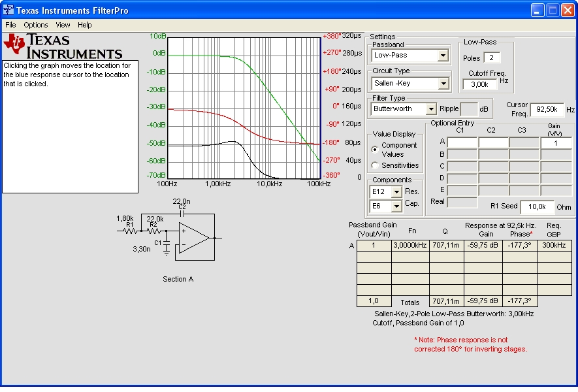Click the Section A label
578x392 pixels.
point(178,279)
